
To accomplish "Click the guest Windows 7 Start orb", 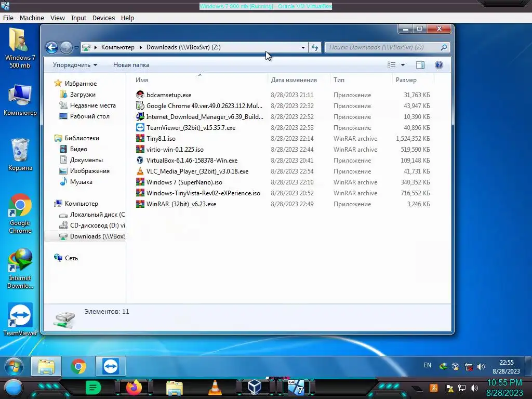I will [14, 366].
